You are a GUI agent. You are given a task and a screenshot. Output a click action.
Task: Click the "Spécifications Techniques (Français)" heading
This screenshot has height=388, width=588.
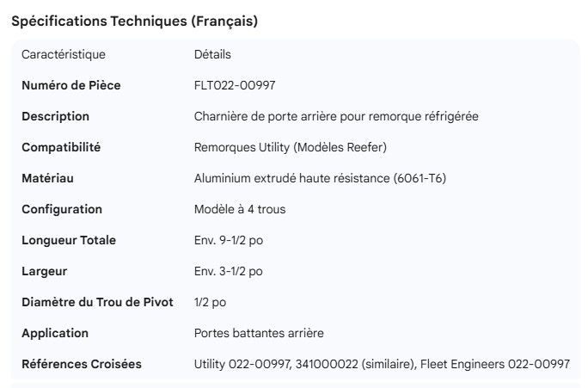click(134, 22)
